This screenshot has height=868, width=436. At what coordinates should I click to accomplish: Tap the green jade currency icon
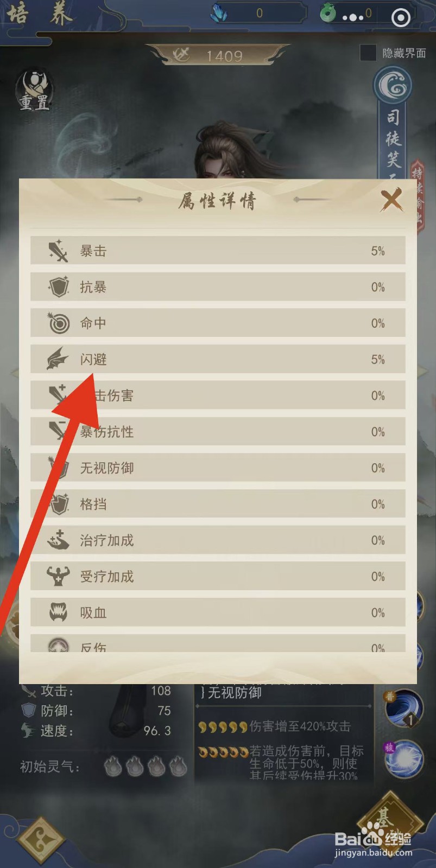pyautogui.click(x=328, y=12)
